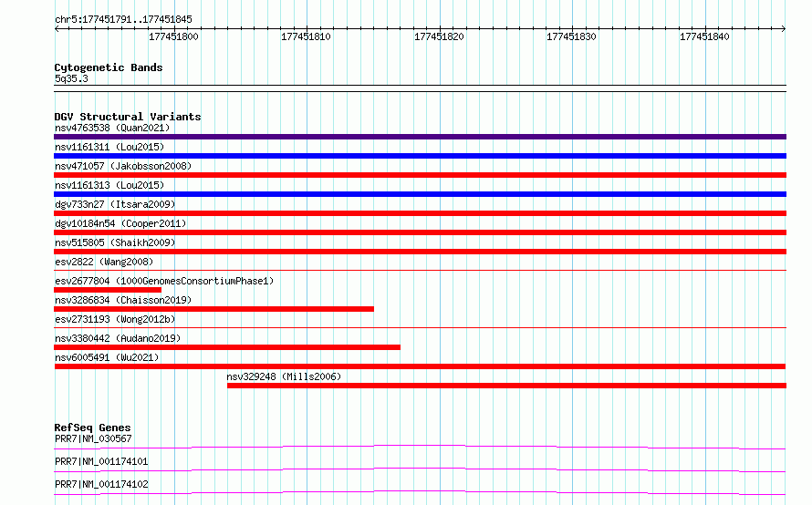Select the short red esv2677804 bar
This screenshot has height=505, width=812.
pyautogui.click(x=108, y=290)
